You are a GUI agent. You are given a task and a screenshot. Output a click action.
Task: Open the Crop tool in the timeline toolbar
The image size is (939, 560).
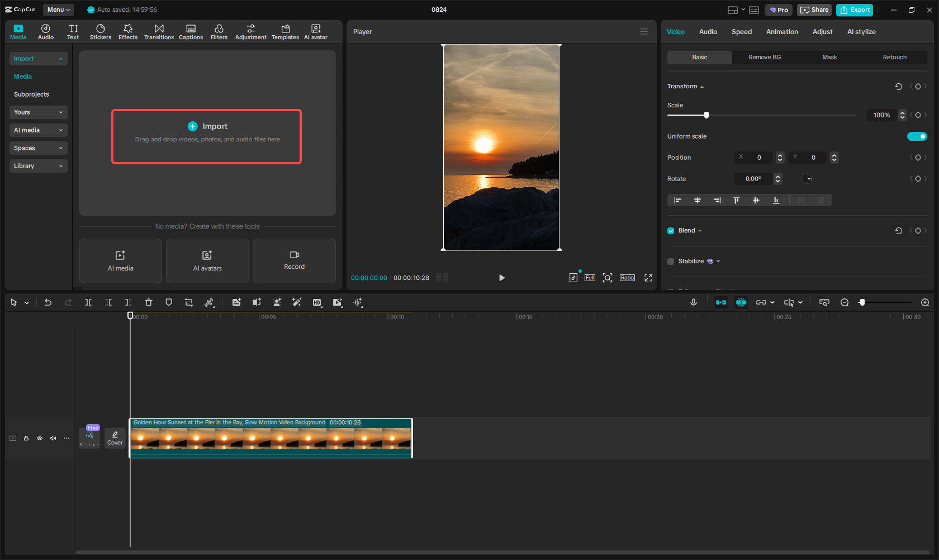tap(189, 302)
